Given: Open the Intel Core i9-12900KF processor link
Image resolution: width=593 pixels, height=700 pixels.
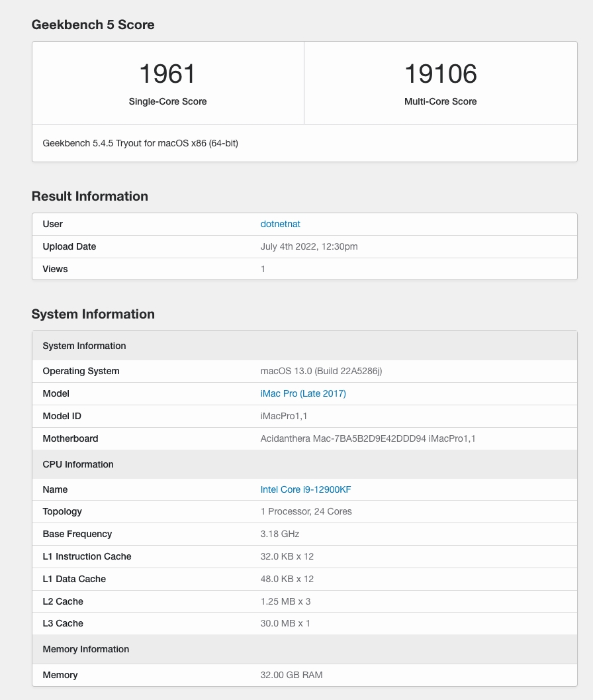Looking at the screenshot, I should click(306, 489).
